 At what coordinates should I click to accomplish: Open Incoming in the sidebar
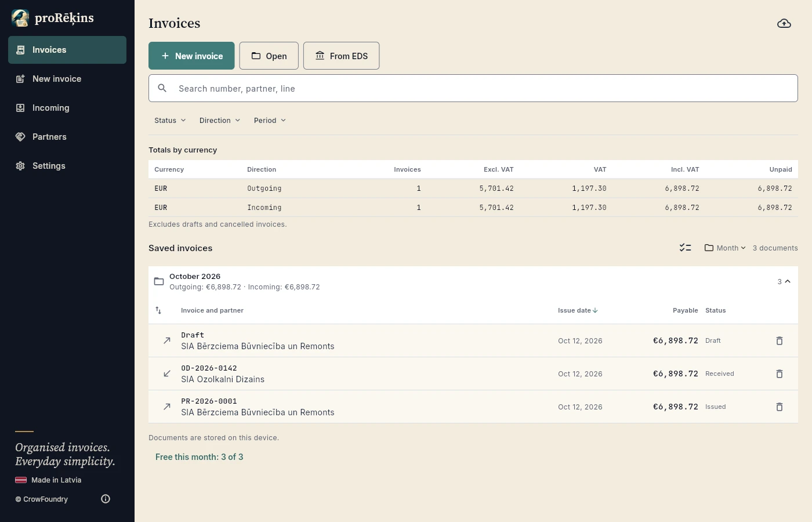pos(67,108)
